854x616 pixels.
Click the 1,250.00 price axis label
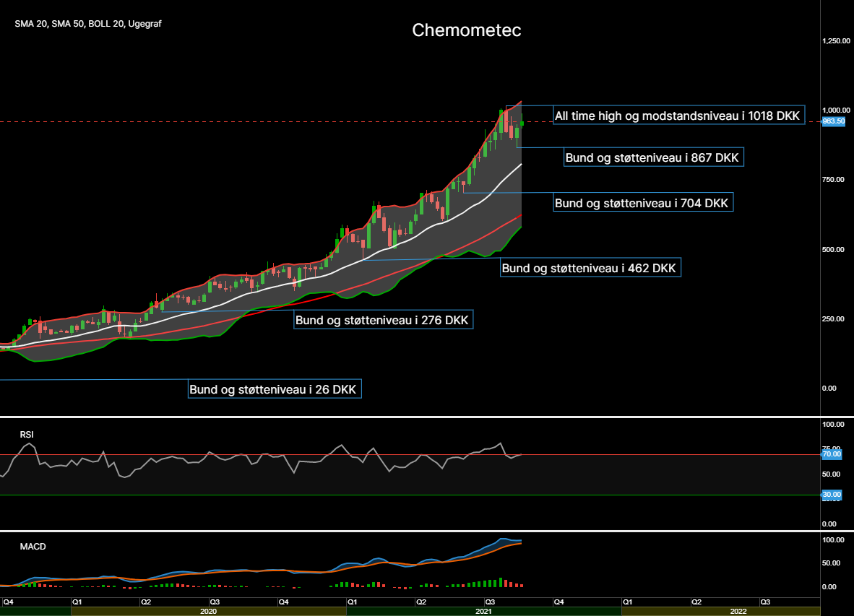(836, 41)
